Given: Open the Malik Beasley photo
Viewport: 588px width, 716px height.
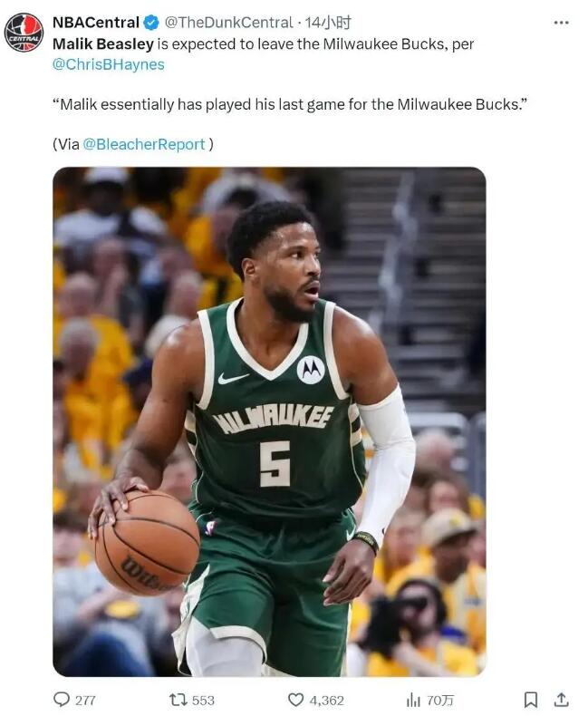Looking at the screenshot, I should point(269,421).
